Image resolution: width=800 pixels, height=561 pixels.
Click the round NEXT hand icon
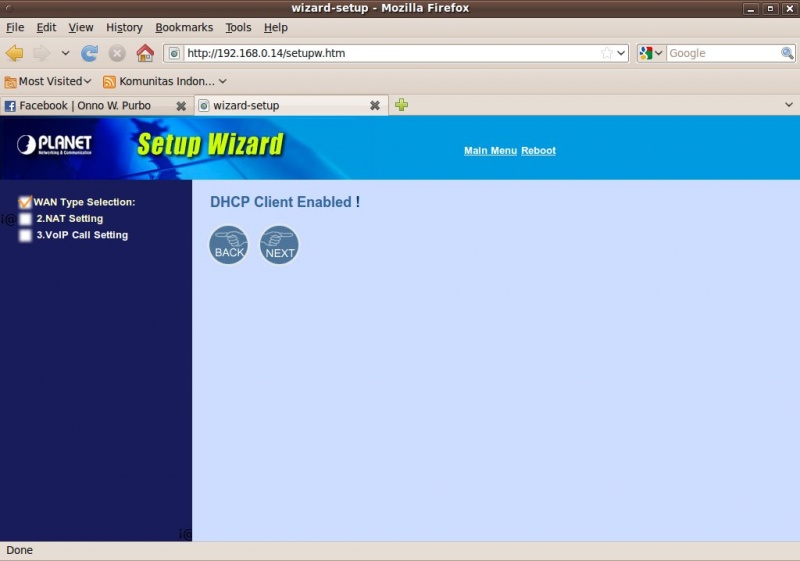(279, 245)
